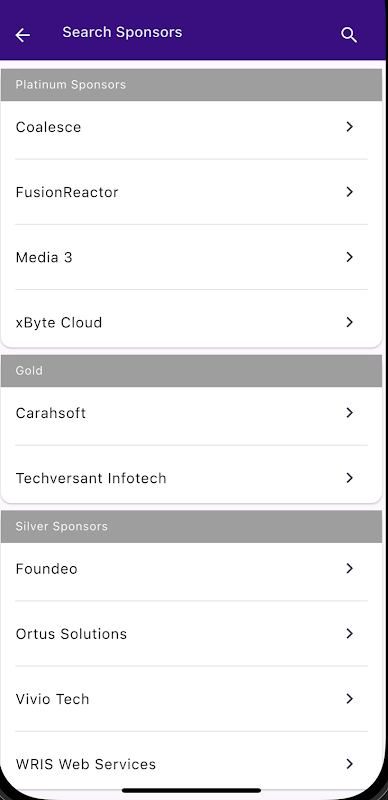Open the search magnifier icon

349,35
